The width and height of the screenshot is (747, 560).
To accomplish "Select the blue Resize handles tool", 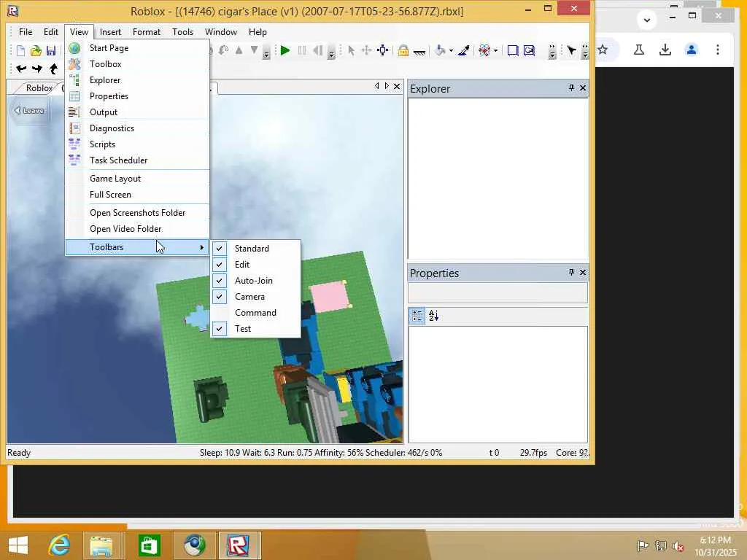I will pyautogui.click(x=382, y=50).
